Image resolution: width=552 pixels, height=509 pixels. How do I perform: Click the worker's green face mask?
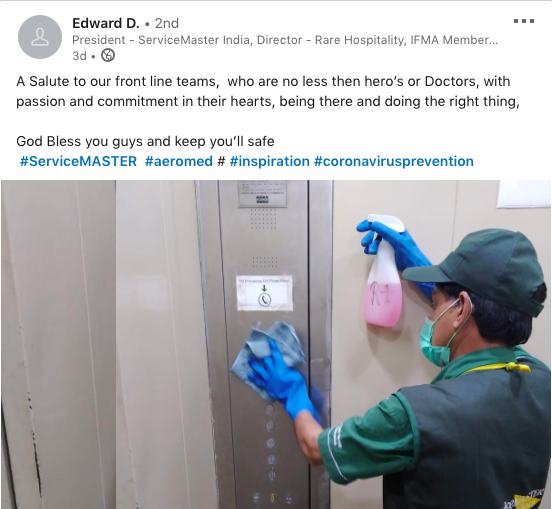pos(434,340)
